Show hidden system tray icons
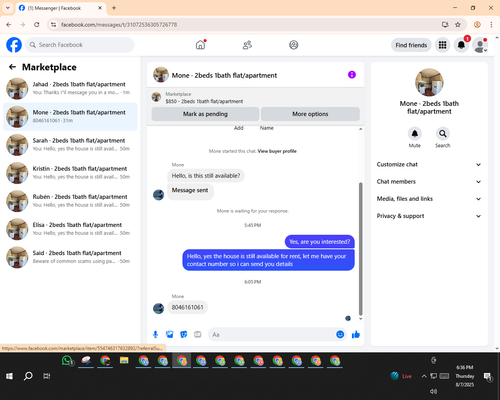Screen dimensions: 500x400 tap(424, 376)
